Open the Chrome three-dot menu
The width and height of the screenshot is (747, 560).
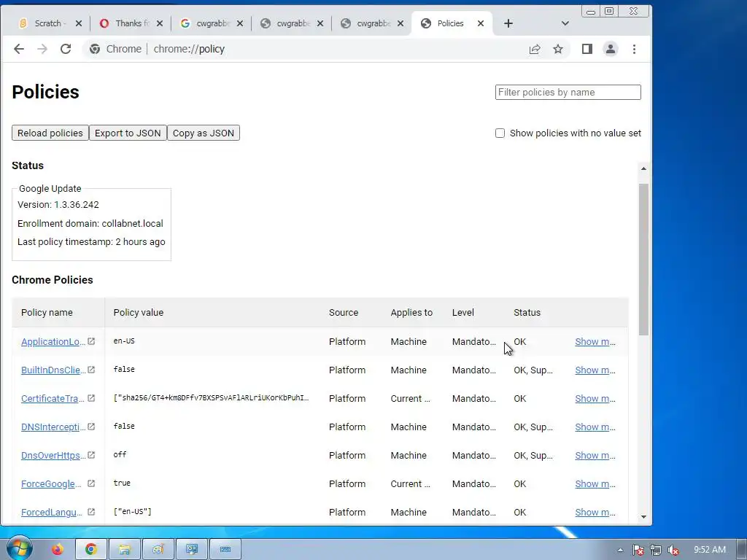pos(634,49)
